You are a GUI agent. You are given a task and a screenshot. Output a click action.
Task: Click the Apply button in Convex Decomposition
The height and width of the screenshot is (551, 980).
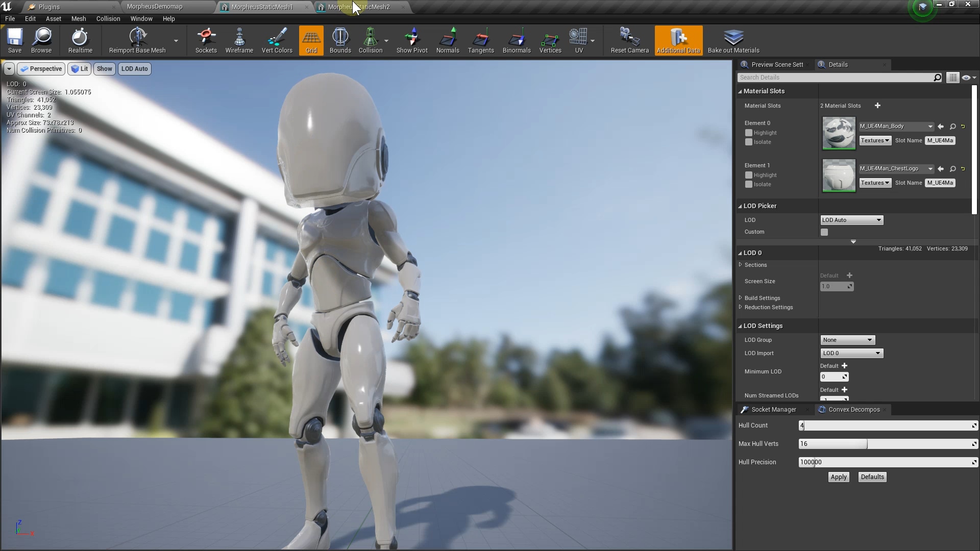[839, 477]
